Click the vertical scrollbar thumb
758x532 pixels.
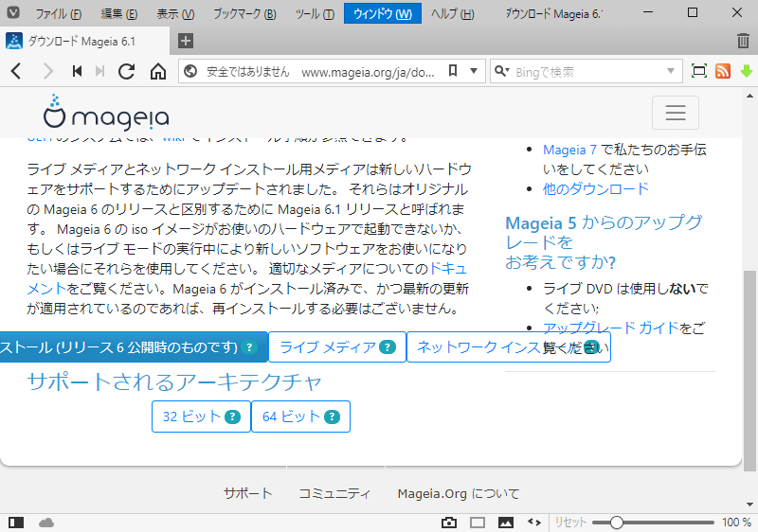click(749, 371)
